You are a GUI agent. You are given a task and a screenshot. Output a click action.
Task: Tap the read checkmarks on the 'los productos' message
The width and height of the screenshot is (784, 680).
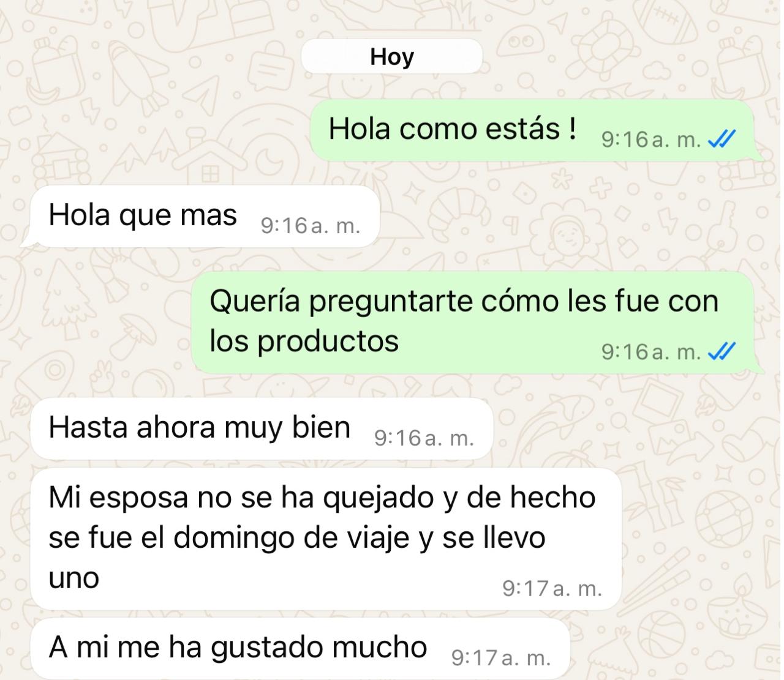point(722,352)
